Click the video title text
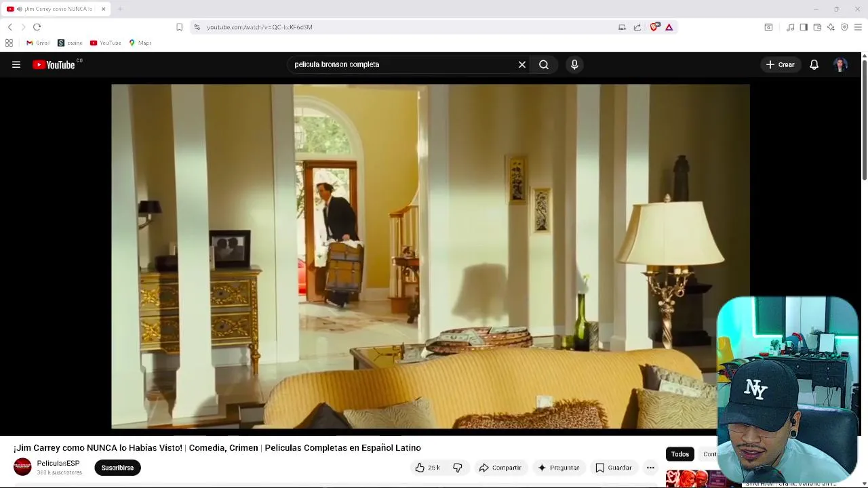Image resolution: width=868 pixels, height=488 pixels. tap(217, 448)
